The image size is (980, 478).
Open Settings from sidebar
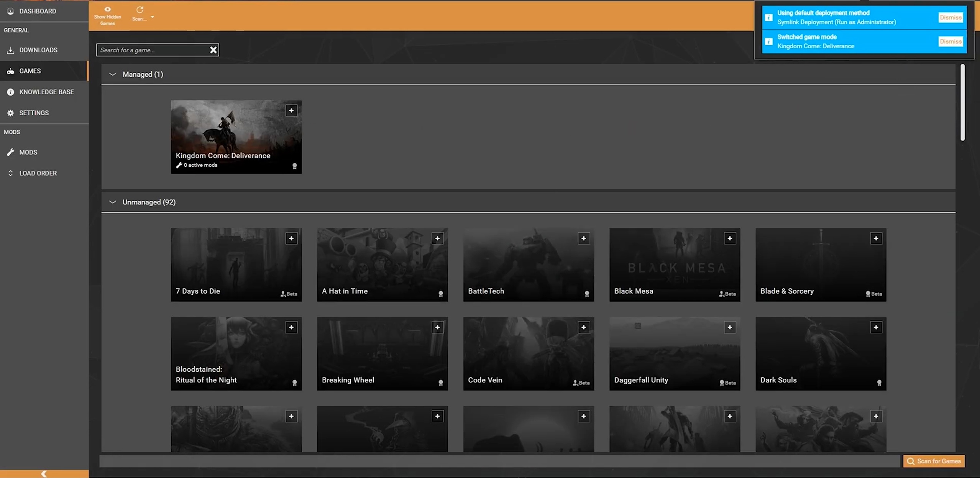click(44, 113)
